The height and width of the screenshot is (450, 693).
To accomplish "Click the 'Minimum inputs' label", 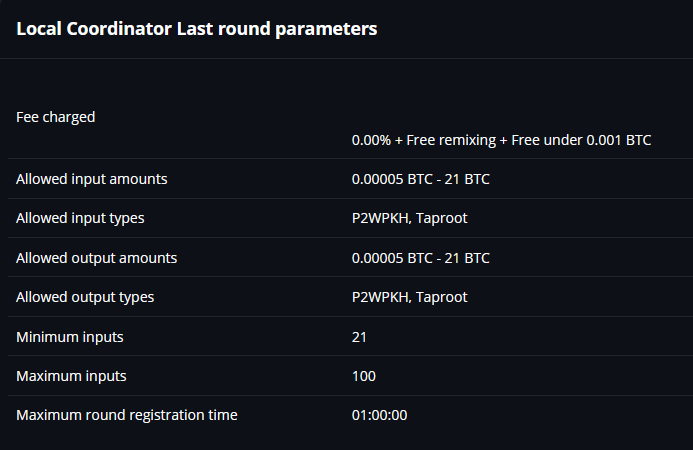I will [x=70, y=337].
